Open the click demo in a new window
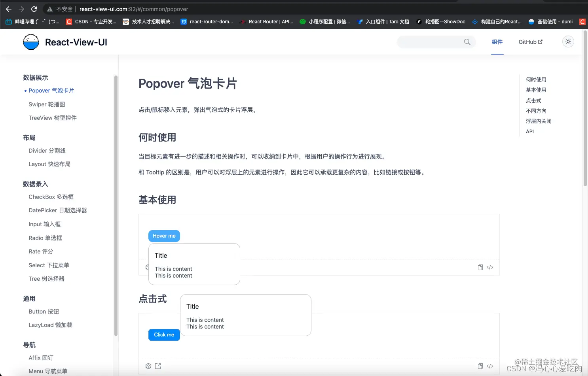The image size is (588, 376). (158, 366)
